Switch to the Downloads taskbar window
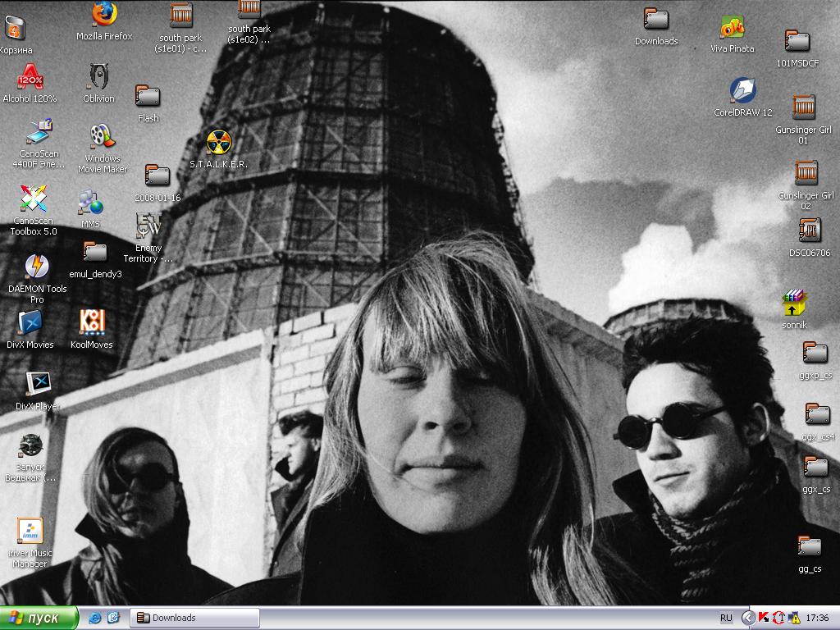 (x=195, y=618)
